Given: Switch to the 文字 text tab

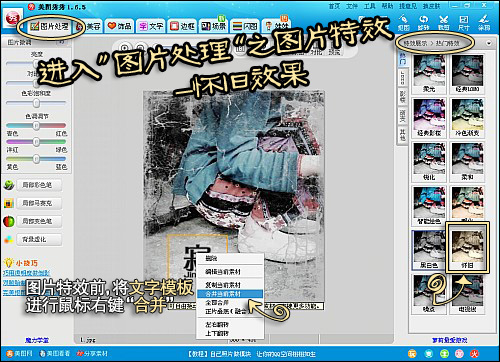Looking at the screenshot, I should pyautogui.click(x=151, y=26).
